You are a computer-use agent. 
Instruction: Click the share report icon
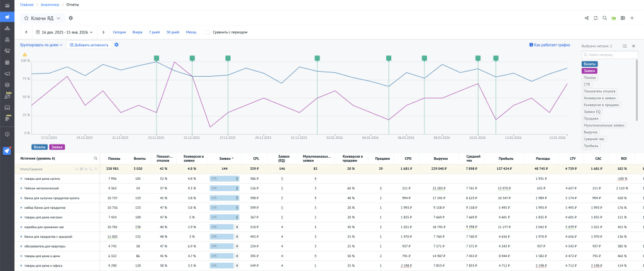tap(586, 18)
